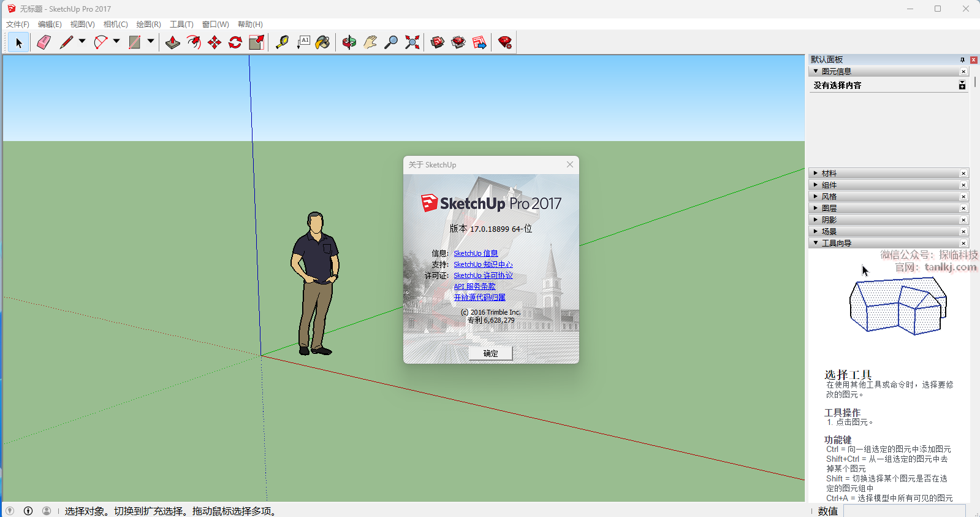Choose the Rotate tool
The width and height of the screenshot is (980, 517).
pyautogui.click(x=235, y=42)
